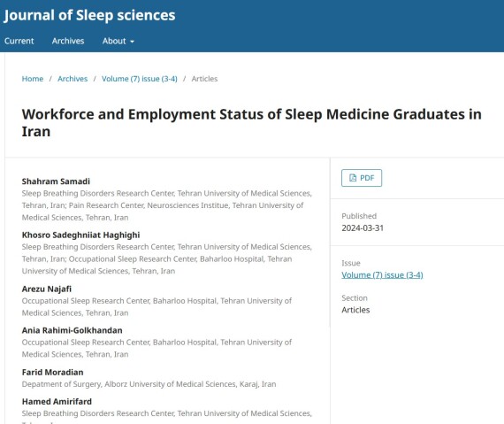The width and height of the screenshot is (504, 424).
Task: Open Archives in the top navigation
Action: (x=68, y=41)
